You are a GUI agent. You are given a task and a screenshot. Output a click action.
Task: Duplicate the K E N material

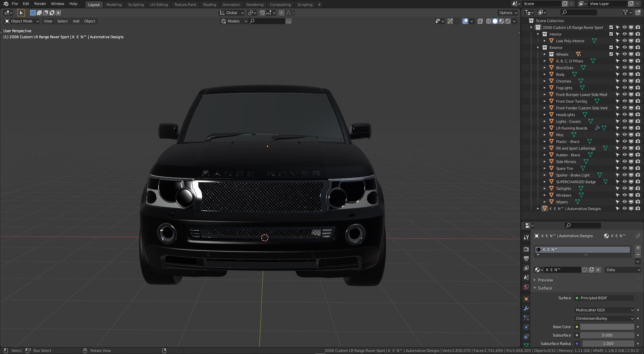[591, 270]
